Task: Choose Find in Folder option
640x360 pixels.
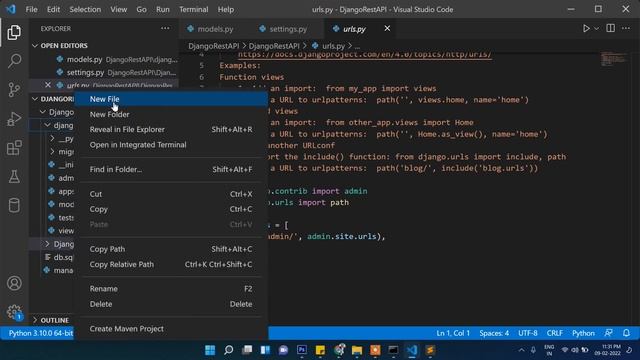Action: (x=171, y=169)
